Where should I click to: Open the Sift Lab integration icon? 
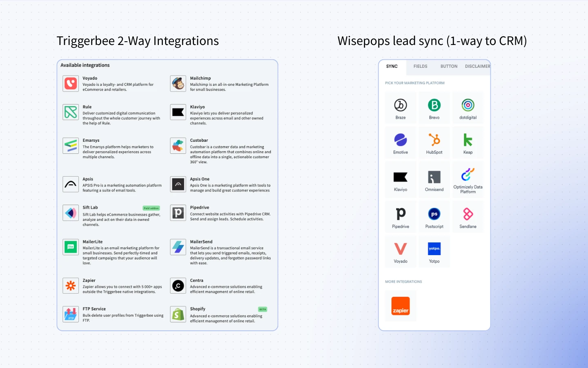71,213
